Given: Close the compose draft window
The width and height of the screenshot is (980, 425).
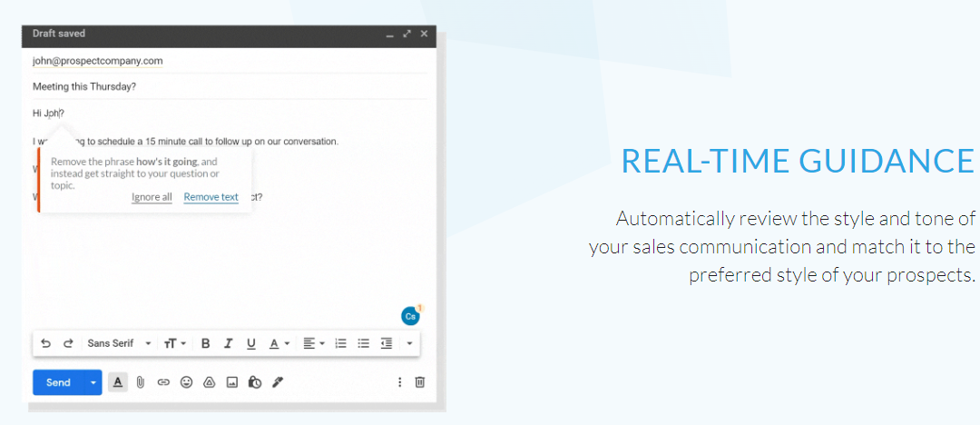Looking at the screenshot, I should [x=425, y=34].
